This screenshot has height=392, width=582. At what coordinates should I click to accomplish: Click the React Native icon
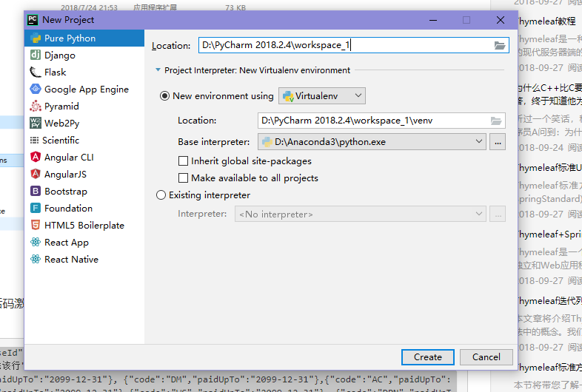pyautogui.click(x=36, y=259)
